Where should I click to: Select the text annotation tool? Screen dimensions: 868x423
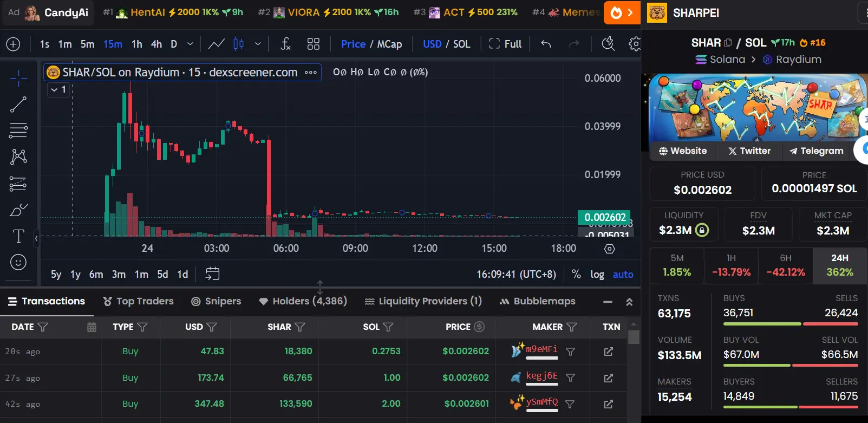tap(18, 236)
